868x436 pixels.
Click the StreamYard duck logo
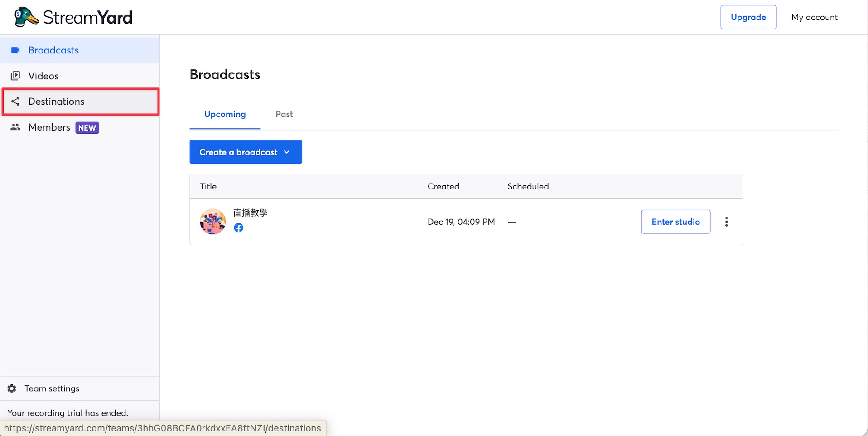[x=26, y=17]
